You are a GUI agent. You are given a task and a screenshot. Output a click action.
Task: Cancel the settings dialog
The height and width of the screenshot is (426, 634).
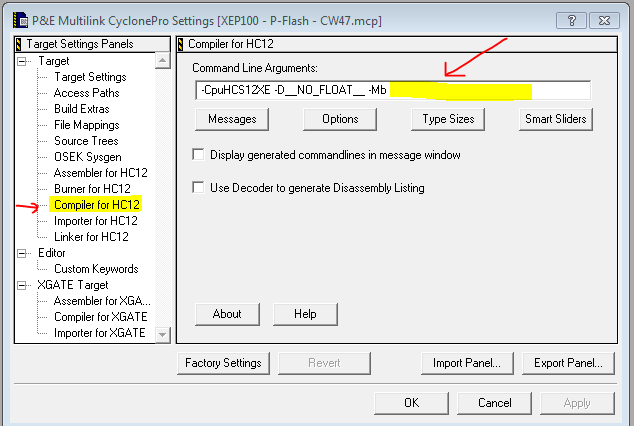pos(495,403)
